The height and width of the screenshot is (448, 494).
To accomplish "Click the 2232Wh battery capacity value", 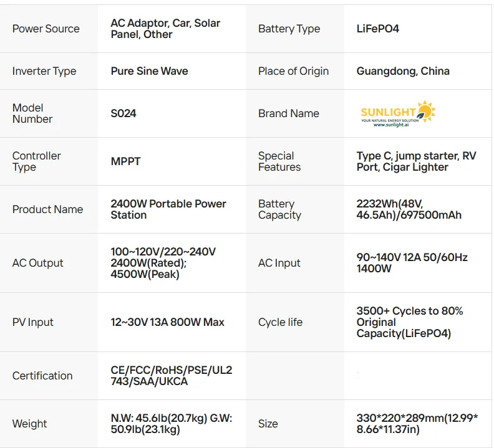I will (x=409, y=209).
